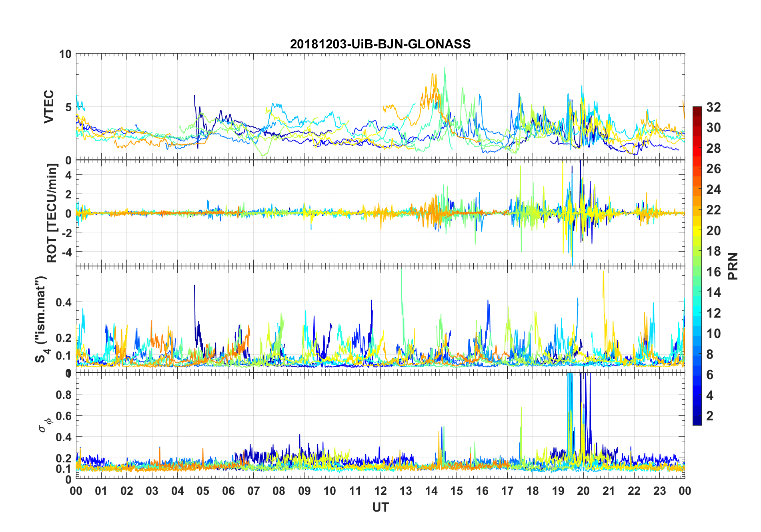Click the ROT axis tick label -4

(66, 252)
